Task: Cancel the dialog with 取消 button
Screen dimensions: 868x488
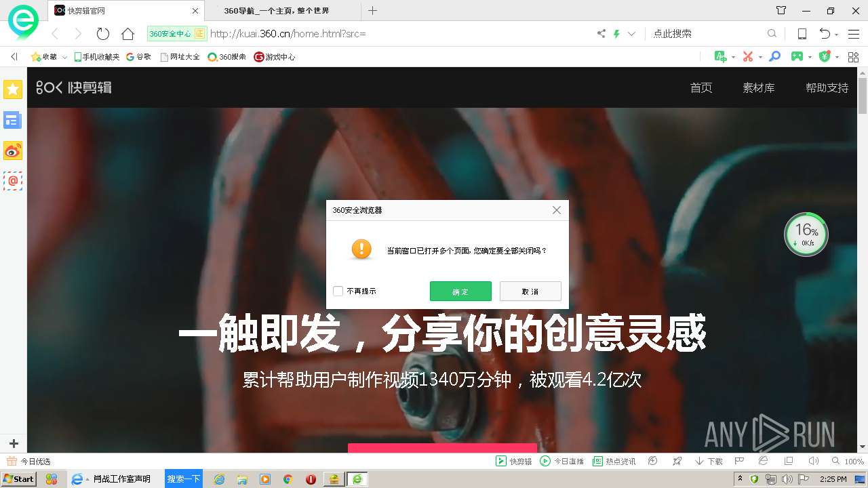Action: click(530, 291)
